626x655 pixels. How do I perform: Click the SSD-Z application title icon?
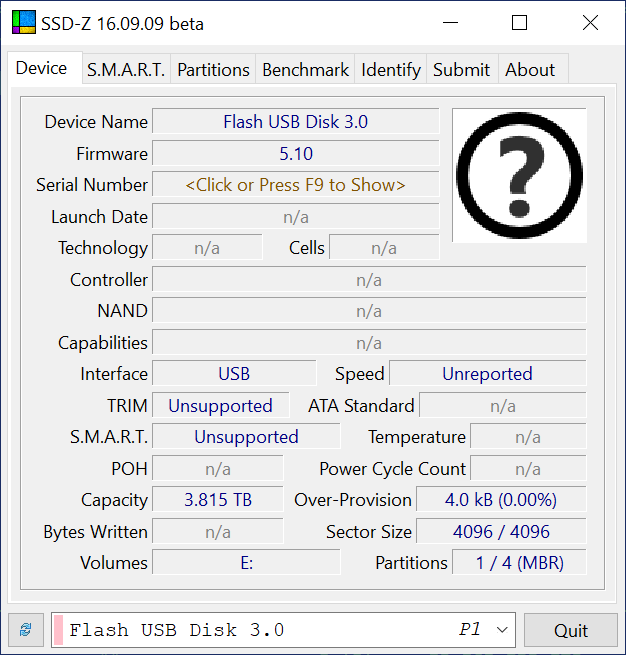(x=23, y=23)
